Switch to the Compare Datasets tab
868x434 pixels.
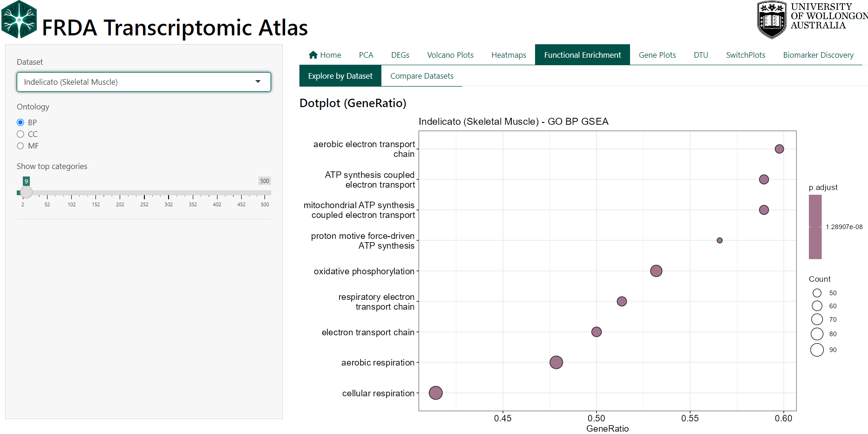pyautogui.click(x=421, y=76)
